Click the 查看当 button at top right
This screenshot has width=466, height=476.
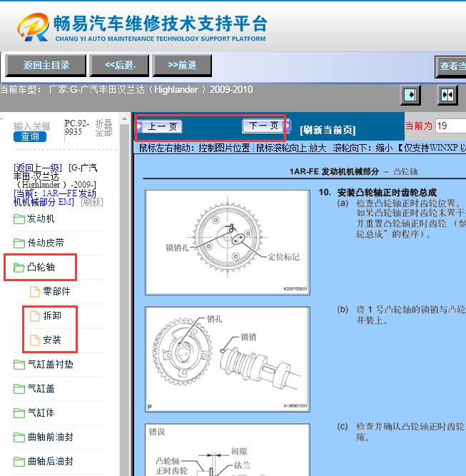450,66
